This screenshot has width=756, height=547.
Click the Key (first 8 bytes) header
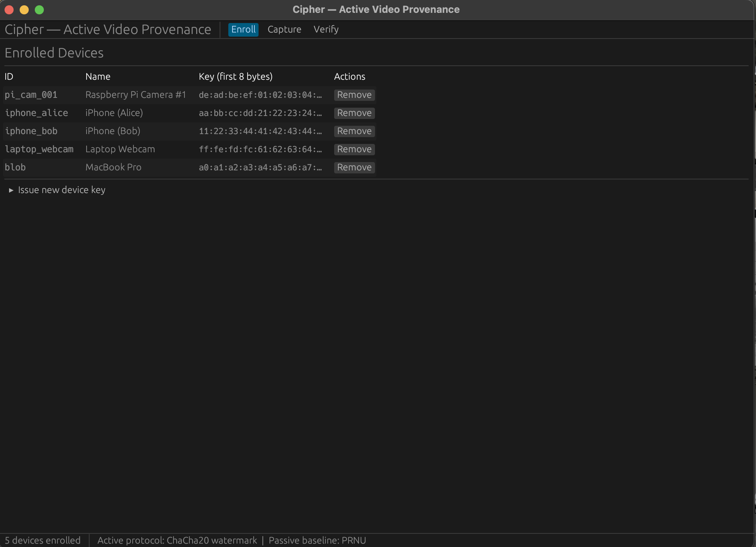point(235,77)
